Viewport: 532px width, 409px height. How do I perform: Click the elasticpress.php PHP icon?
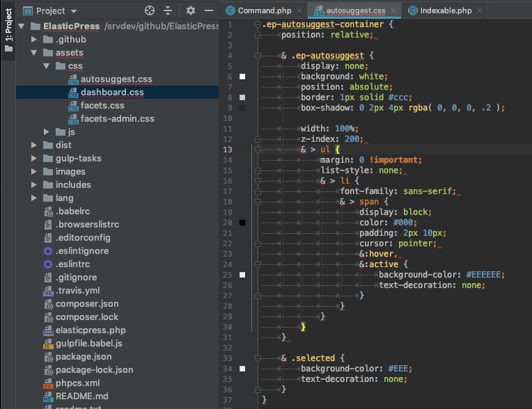48,330
